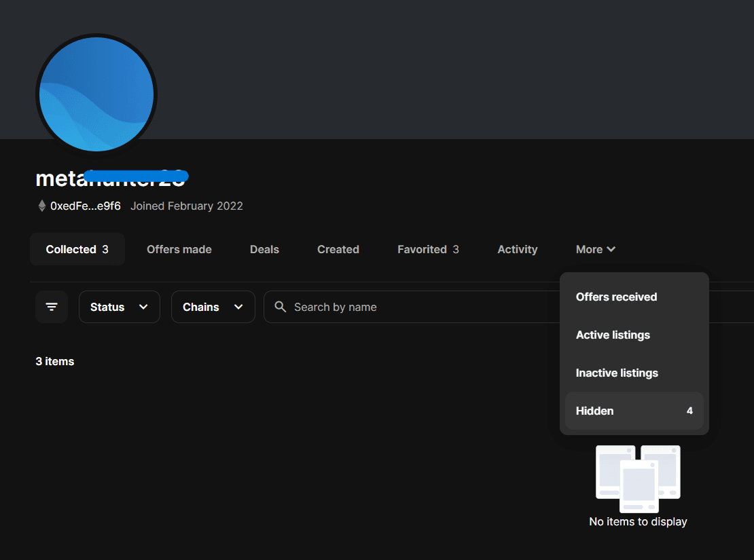Image resolution: width=754 pixels, height=560 pixels.
Task: Click the Ethereum logo beside wallet address
Action: click(41, 206)
